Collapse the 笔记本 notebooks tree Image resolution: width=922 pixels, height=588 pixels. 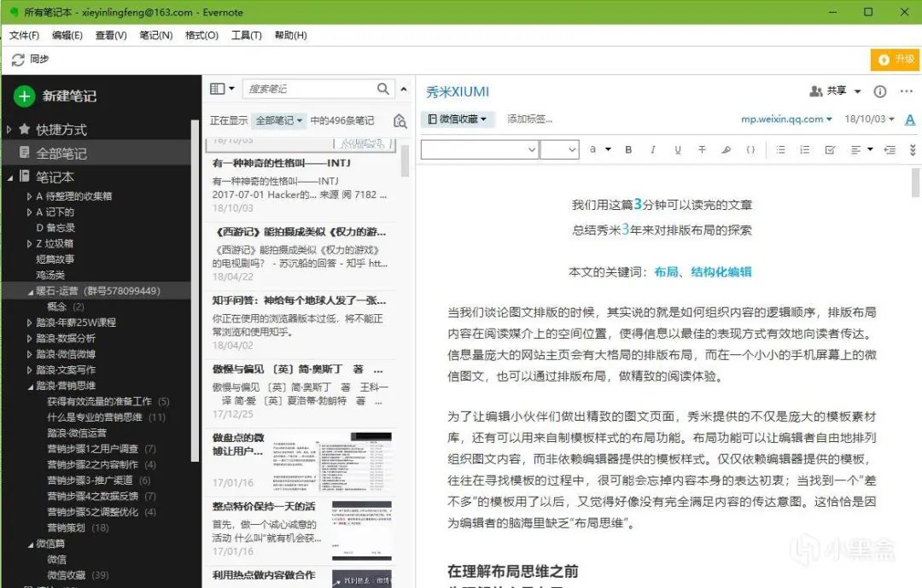click(9, 177)
